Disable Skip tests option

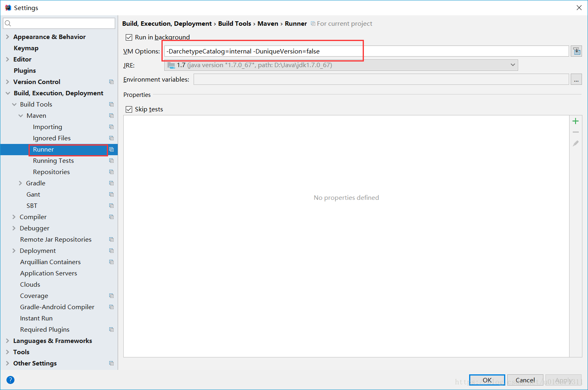[129, 109]
